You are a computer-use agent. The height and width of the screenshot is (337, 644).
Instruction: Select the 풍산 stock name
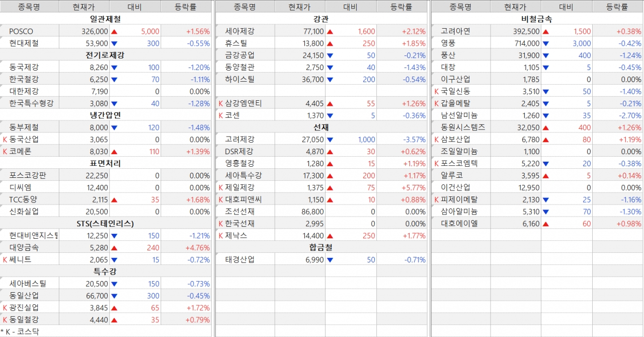click(x=448, y=55)
